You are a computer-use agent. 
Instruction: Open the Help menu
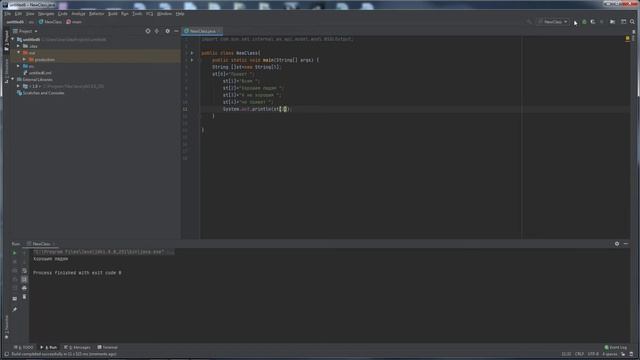click(180, 14)
